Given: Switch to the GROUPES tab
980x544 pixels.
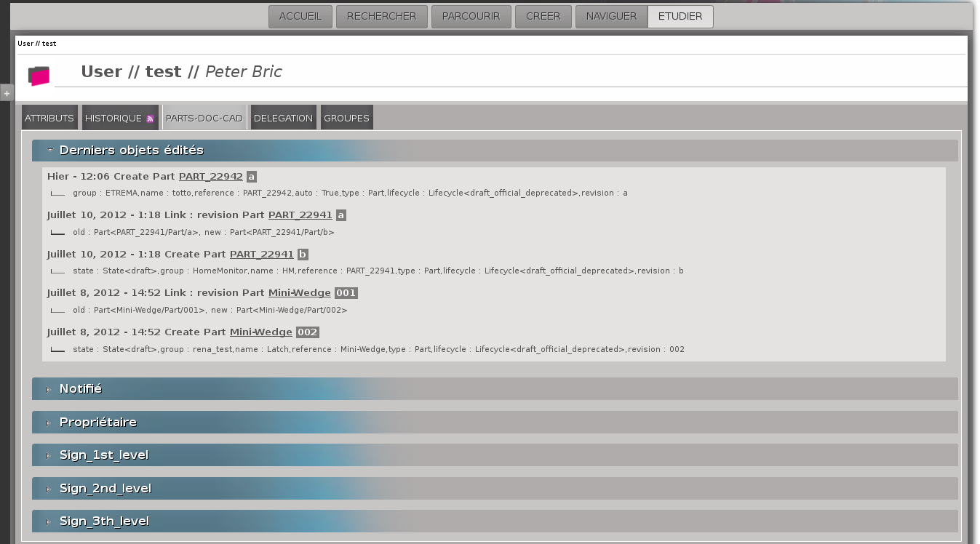Looking at the screenshot, I should click(x=346, y=118).
